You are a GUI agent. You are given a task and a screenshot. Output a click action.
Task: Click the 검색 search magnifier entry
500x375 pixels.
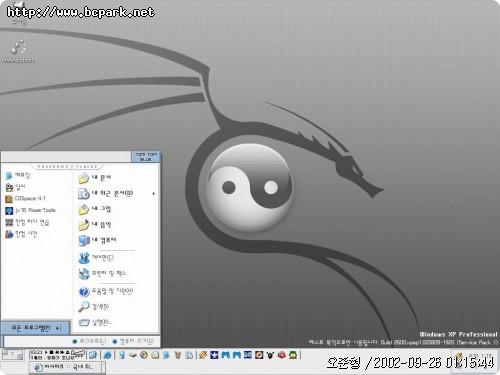94,307
